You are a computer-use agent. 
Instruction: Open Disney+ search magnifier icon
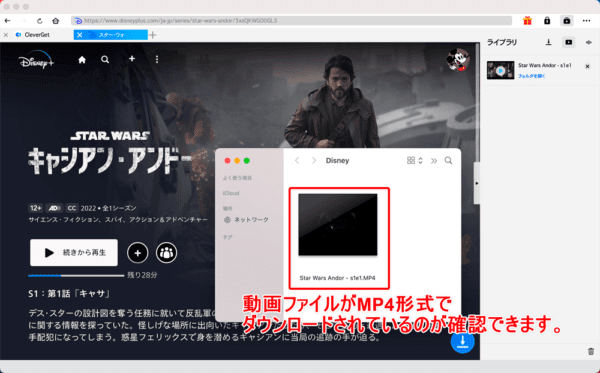point(105,60)
